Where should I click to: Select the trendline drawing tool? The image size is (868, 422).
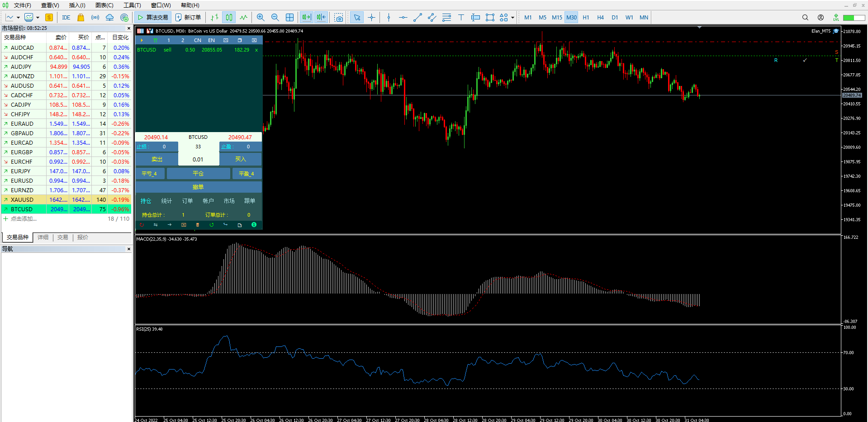pos(417,18)
